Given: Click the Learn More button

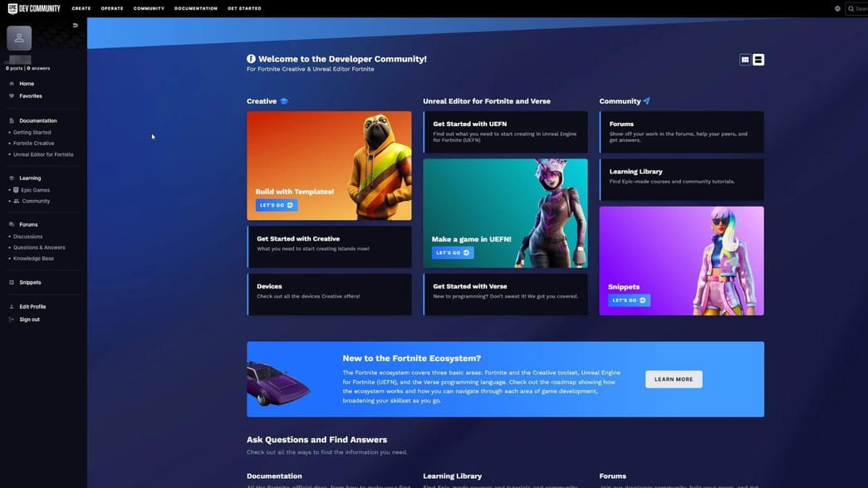Looking at the screenshot, I should point(674,379).
